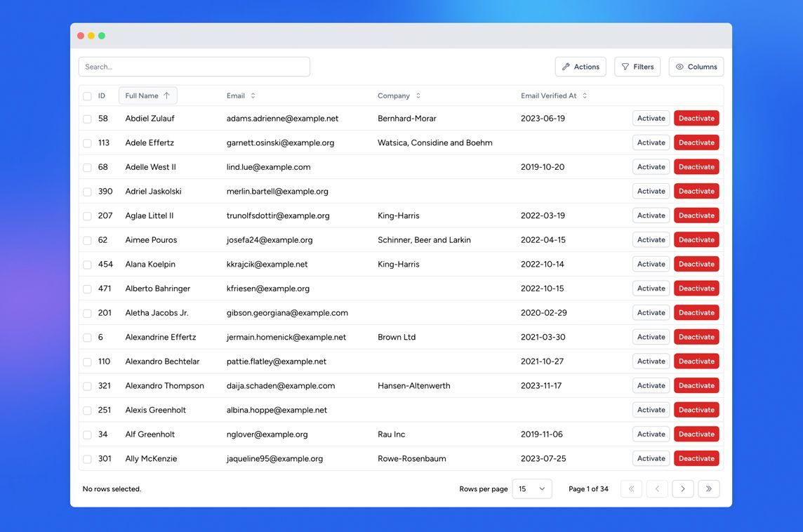803x532 pixels.
Task: Click company Watsica, Considine and Boehm
Action: 434,142
